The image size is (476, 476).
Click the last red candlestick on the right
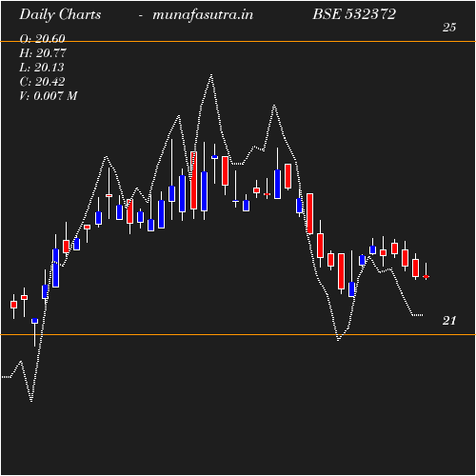[426, 276]
